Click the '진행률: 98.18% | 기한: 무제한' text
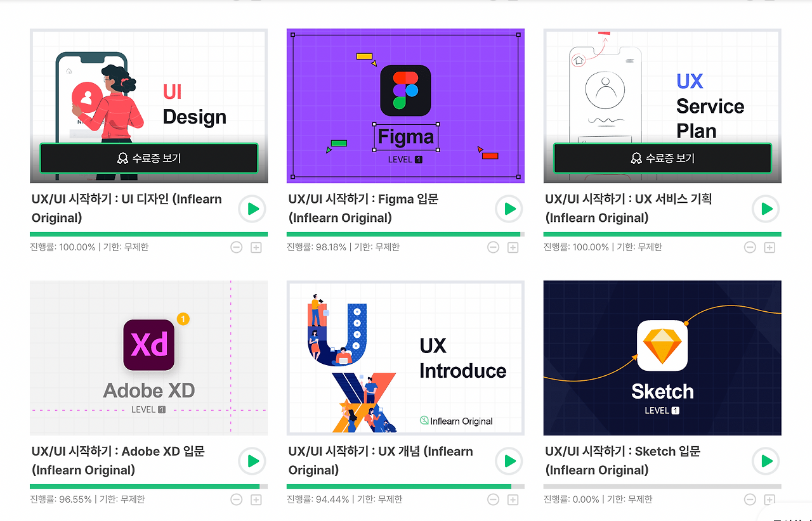The height and width of the screenshot is (521, 812). click(x=343, y=247)
